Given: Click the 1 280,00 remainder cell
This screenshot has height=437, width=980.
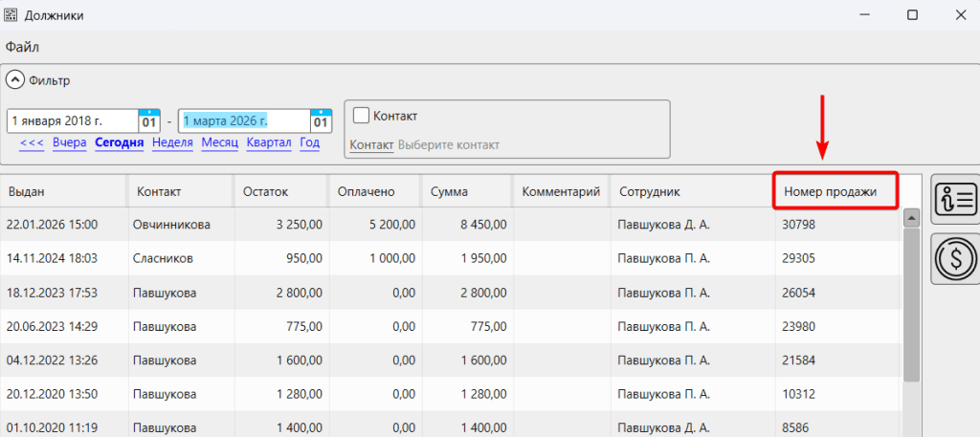Looking at the screenshot, I should [281, 395].
